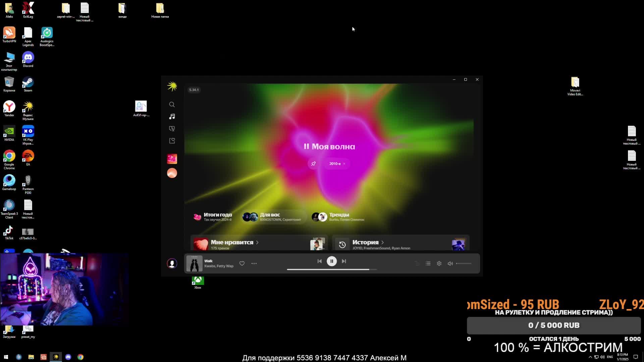Expand the История section chevron
The image size is (644, 362).
click(x=382, y=242)
